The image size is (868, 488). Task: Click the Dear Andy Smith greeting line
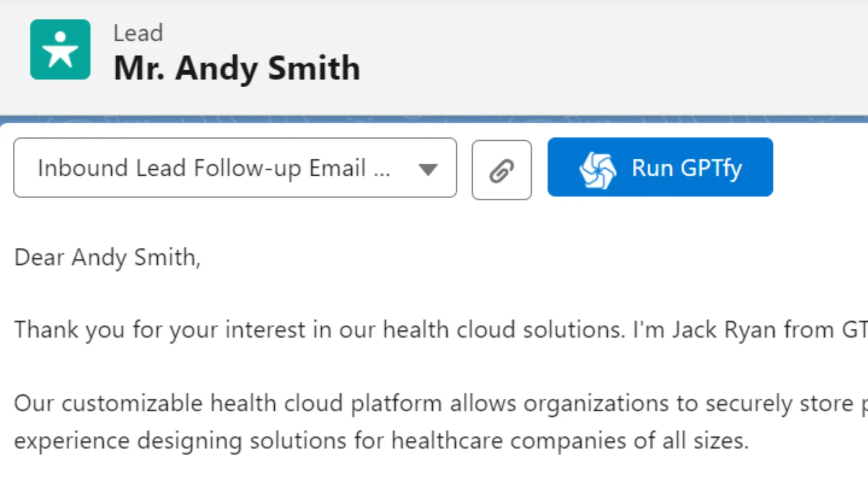pyautogui.click(x=107, y=258)
